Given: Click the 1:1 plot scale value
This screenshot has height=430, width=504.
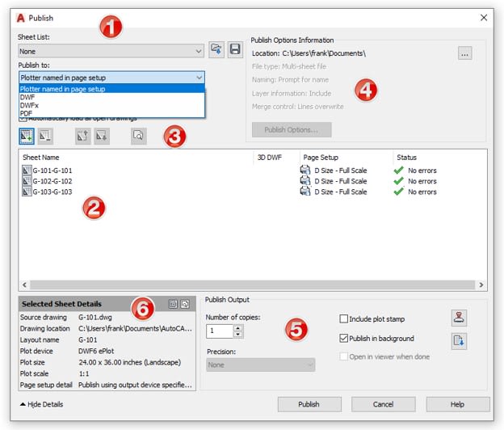Looking at the screenshot, I should pyautogui.click(x=84, y=373).
